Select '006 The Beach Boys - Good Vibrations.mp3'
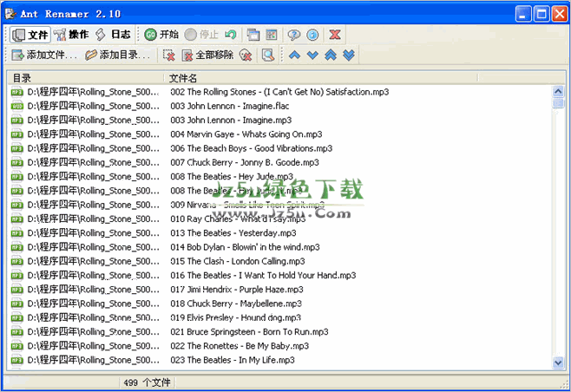Viewport: 571px width, 392px height. click(x=252, y=148)
